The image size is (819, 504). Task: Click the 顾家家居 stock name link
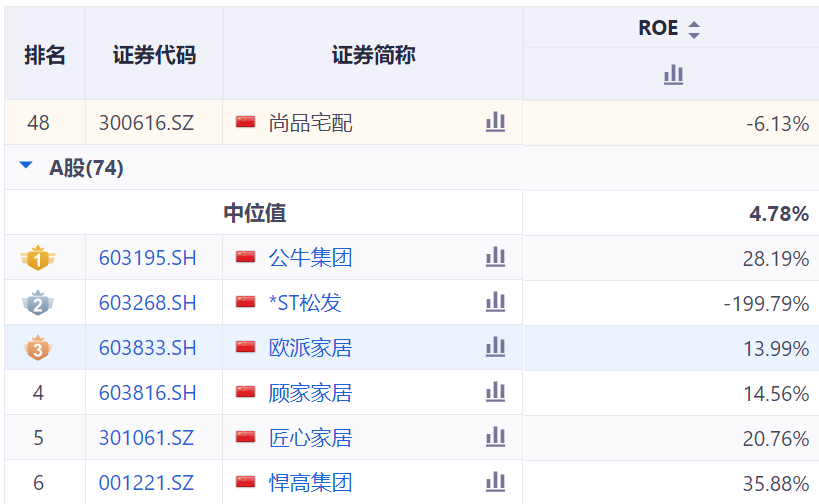pyautogui.click(x=310, y=393)
